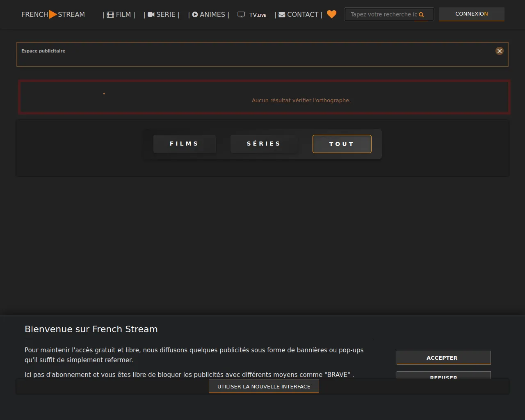Click the 'Espace publicitaire' label

43,51
